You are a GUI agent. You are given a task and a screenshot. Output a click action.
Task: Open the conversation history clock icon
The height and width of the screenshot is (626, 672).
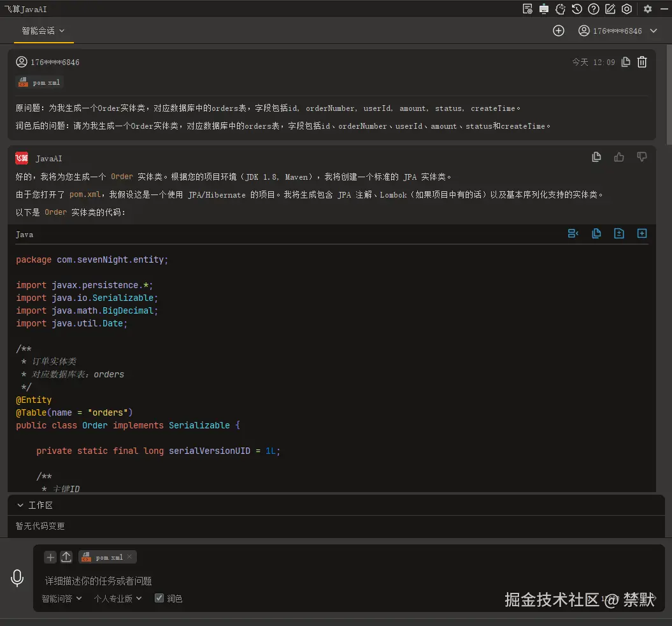(x=577, y=9)
